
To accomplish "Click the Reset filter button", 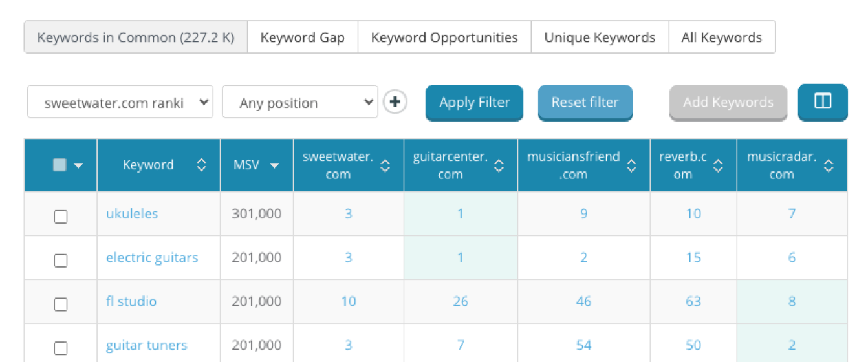I will click(585, 102).
